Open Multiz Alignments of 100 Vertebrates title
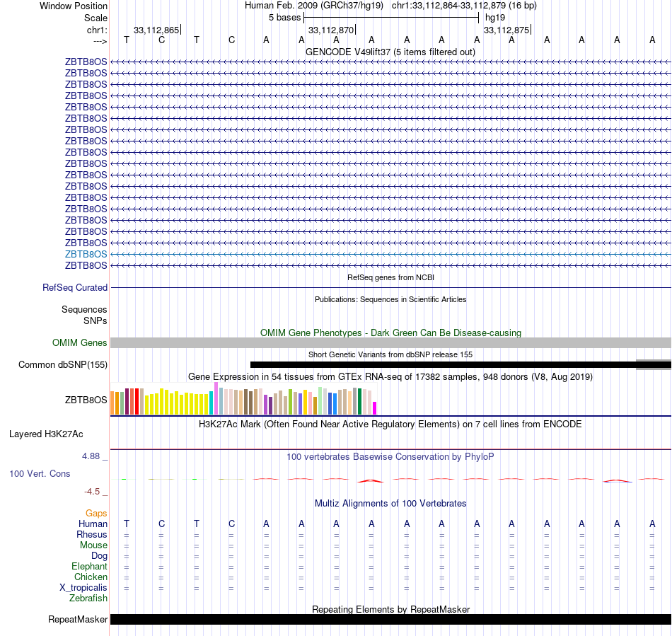This screenshot has width=672, height=636. tap(390, 504)
